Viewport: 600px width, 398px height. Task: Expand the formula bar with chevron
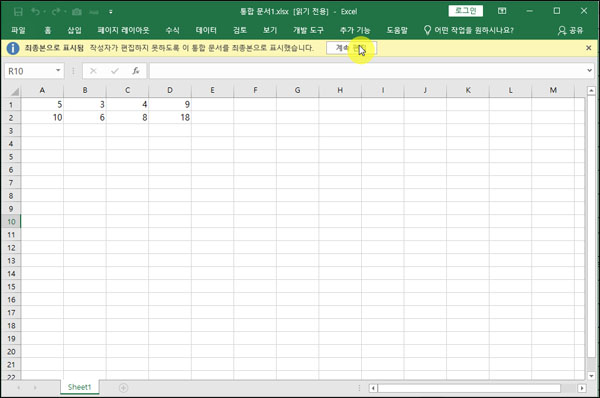pyautogui.click(x=589, y=70)
